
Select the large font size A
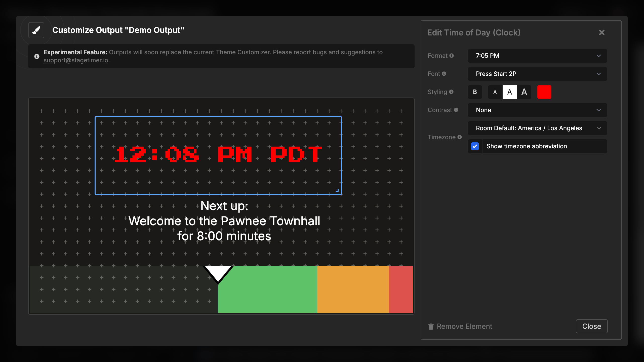tap(524, 92)
